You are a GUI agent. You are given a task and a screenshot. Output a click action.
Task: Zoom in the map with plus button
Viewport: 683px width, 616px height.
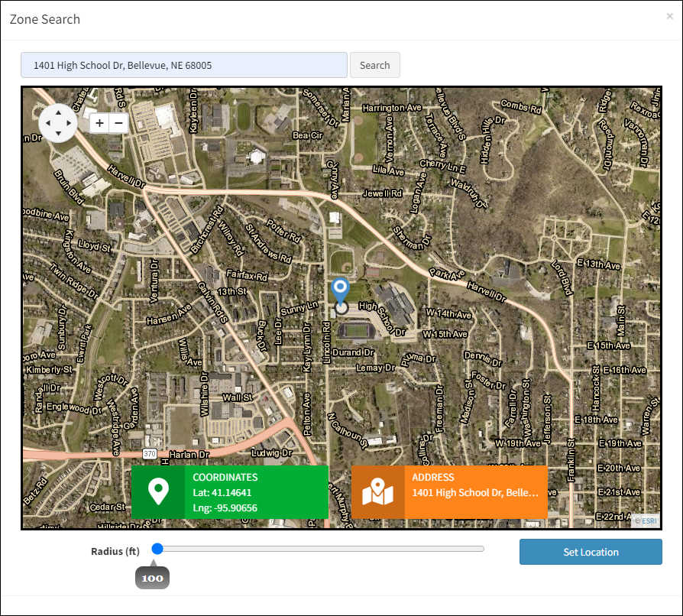point(99,123)
